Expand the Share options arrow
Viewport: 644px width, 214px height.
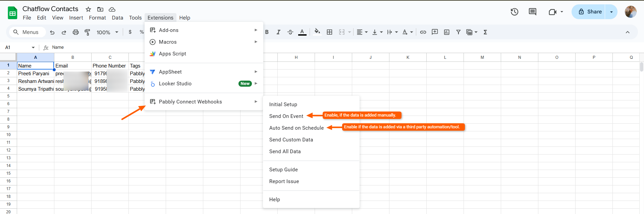coord(611,12)
